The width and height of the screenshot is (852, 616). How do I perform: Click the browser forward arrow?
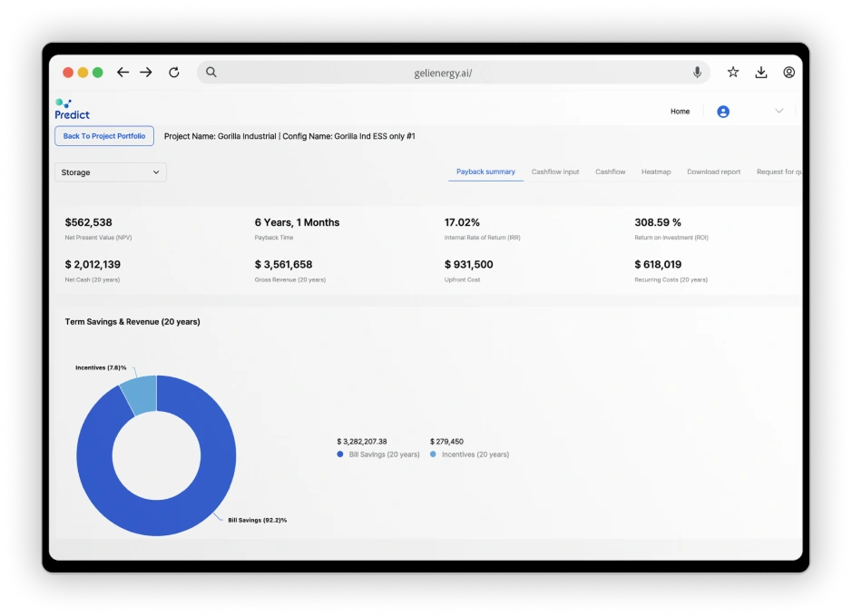(x=146, y=73)
